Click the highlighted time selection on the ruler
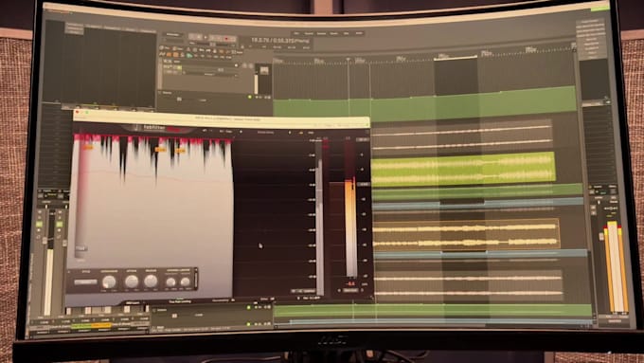 (x=456, y=58)
